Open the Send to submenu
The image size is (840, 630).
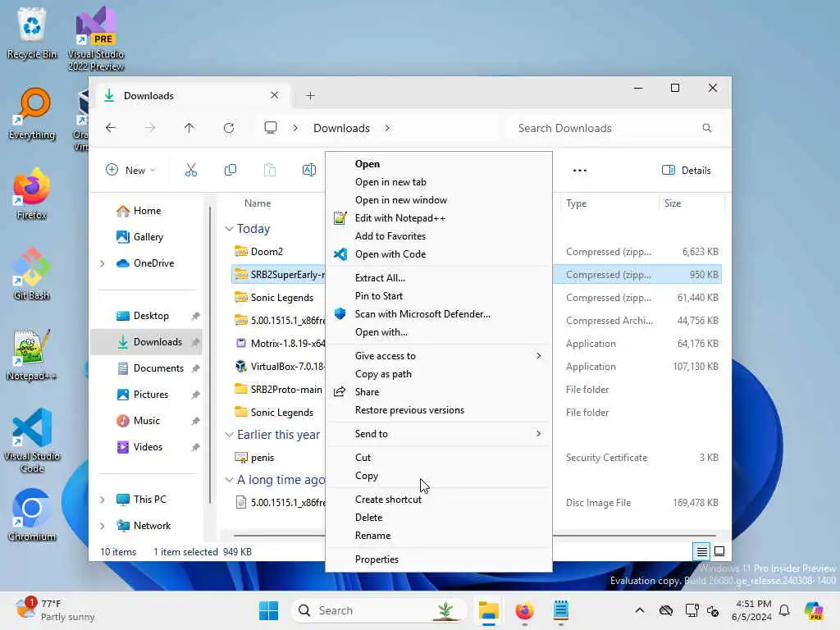coord(439,434)
